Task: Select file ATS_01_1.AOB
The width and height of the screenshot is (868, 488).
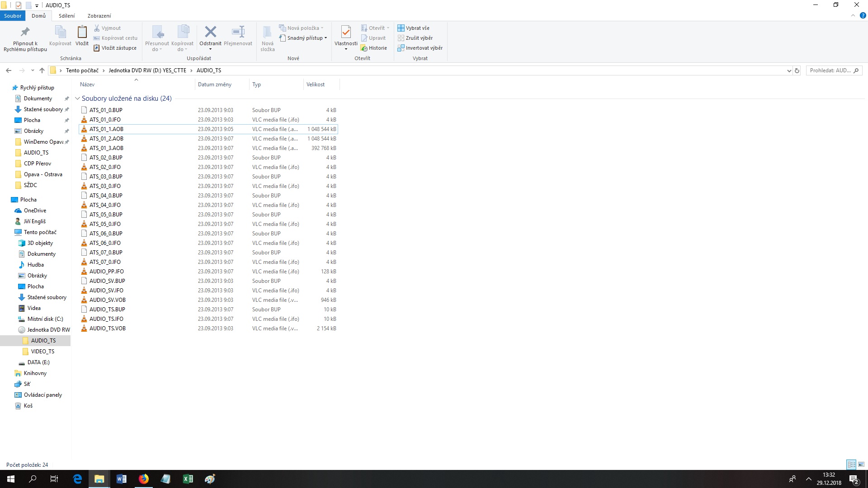Action: coord(208,129)
